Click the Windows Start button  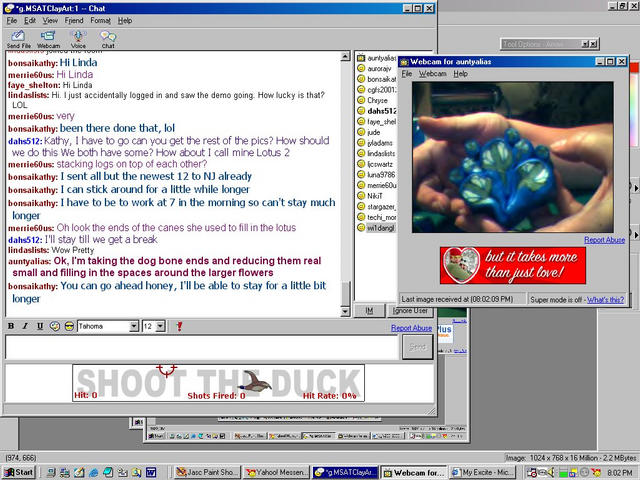19,472
